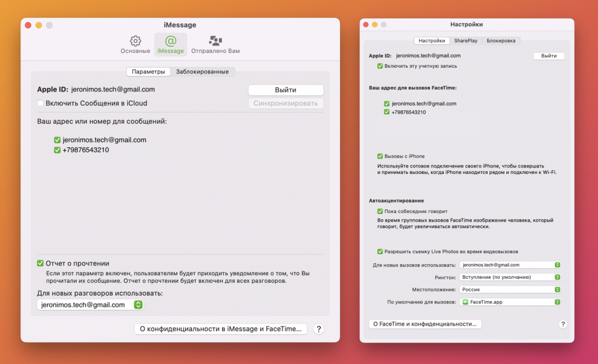Screen dimensions: 598x364
Task: Click the disabled Синхронизировать button
Action: click(286, 103)
